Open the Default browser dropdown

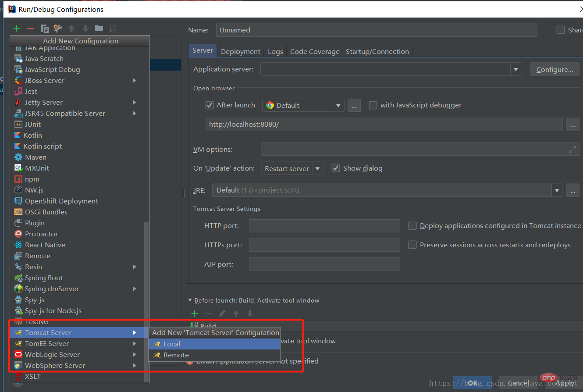(x=338, y=105)
